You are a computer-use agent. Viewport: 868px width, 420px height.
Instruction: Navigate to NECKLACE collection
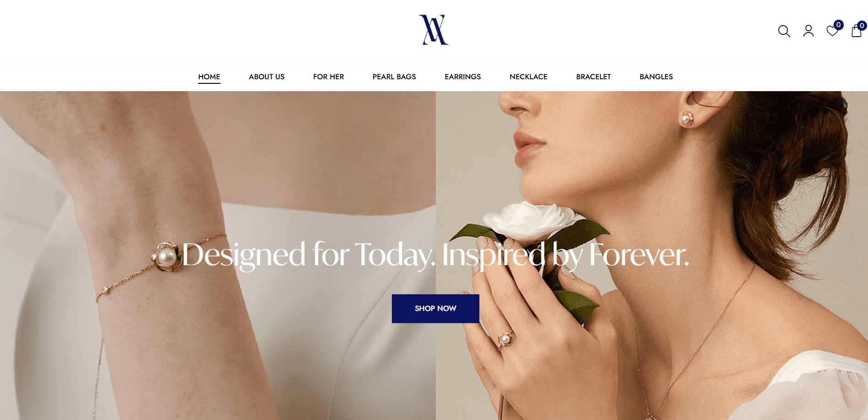pos(528,77)
